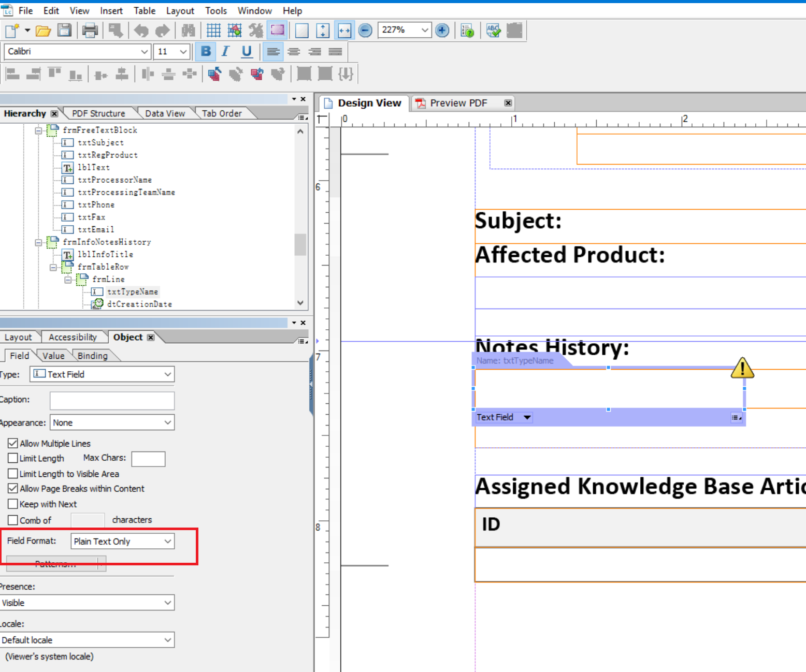The width and height of the screenshot is (806, 672).
Task: Open the Table menu
Action: click(145, 10)
